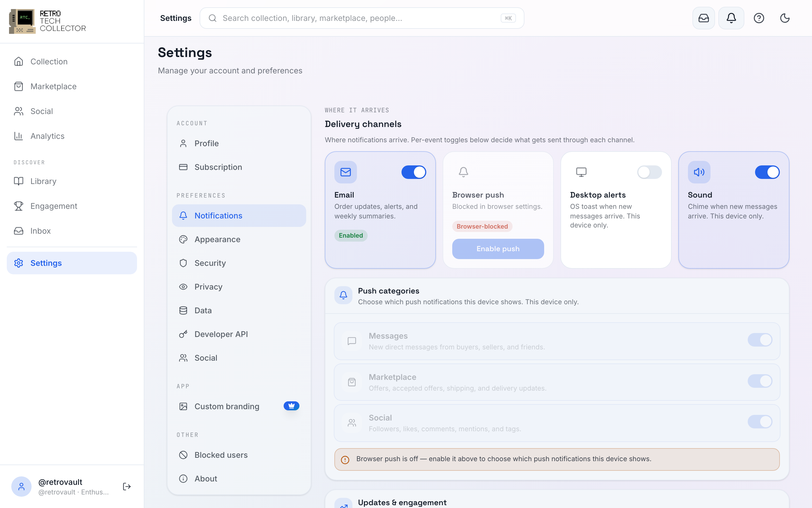This screenshot has height=508, width=812.
Task: Open the About section
Action: [239, 478]
